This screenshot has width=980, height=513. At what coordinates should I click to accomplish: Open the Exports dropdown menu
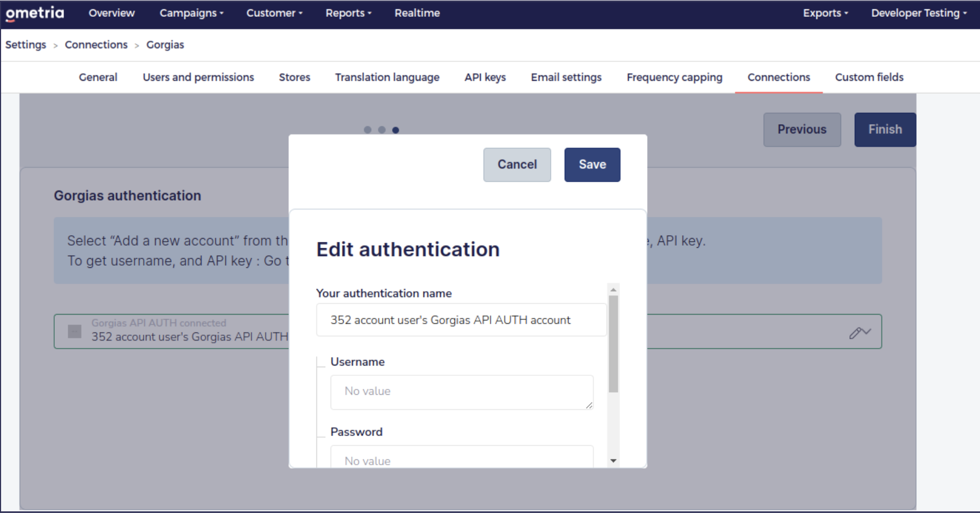coord(824,13)
